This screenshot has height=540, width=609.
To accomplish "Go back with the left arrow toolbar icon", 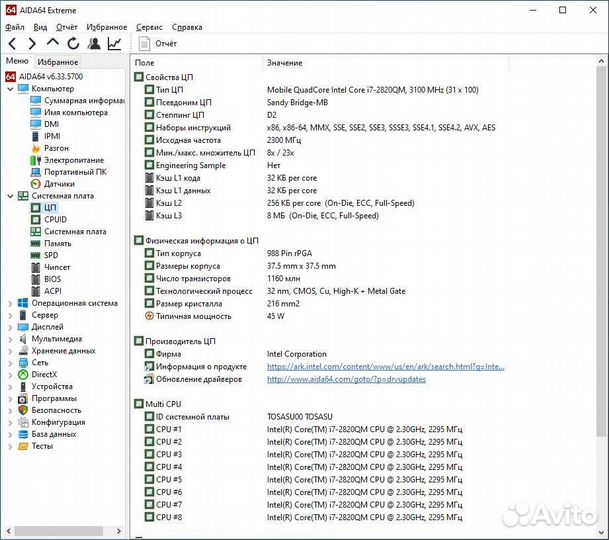I will (12, 44).
